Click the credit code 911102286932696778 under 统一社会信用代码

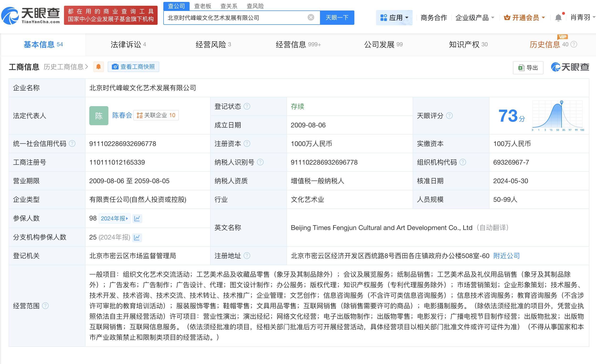[123, 144]
